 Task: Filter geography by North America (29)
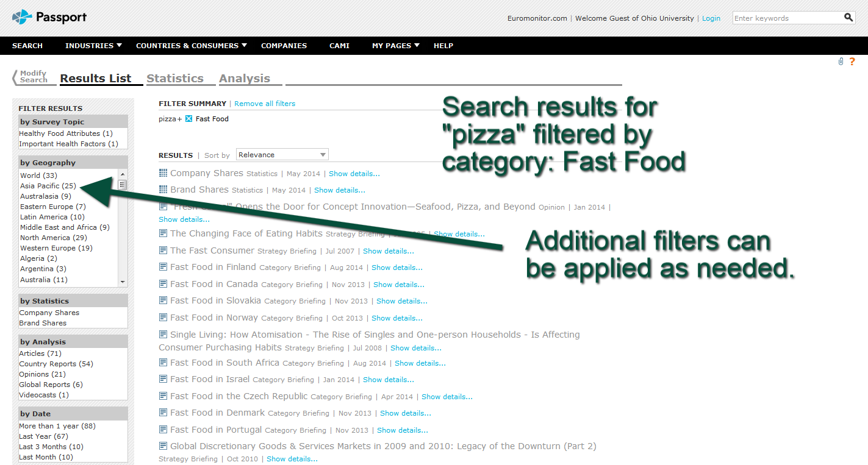click(x=54, y=238)
